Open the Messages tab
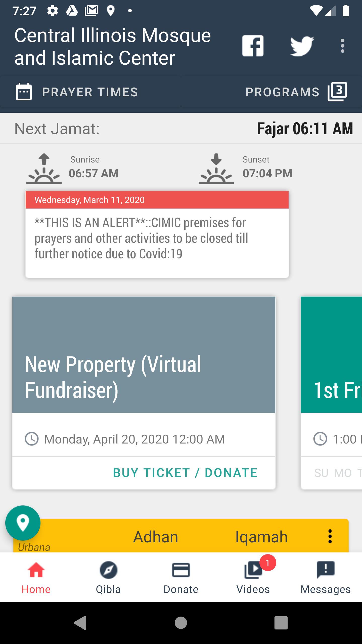The height and width of the screenshot is (644, 362). 326,578
